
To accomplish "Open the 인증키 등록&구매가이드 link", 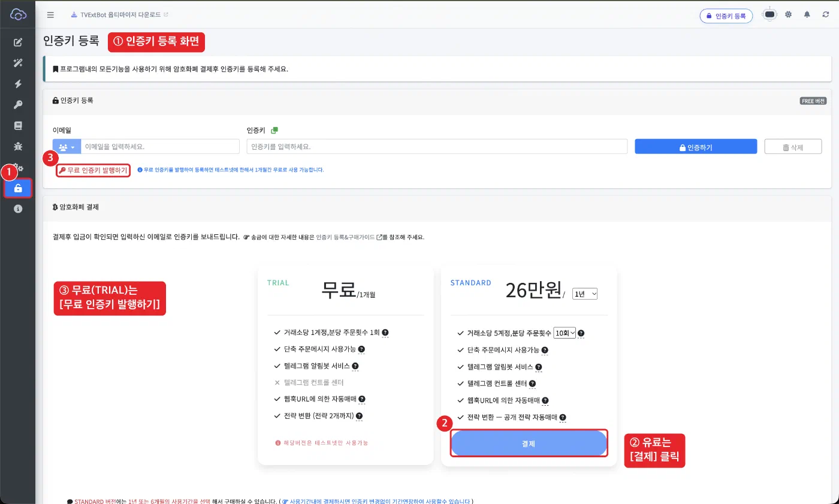I will [x=348, y=237].
